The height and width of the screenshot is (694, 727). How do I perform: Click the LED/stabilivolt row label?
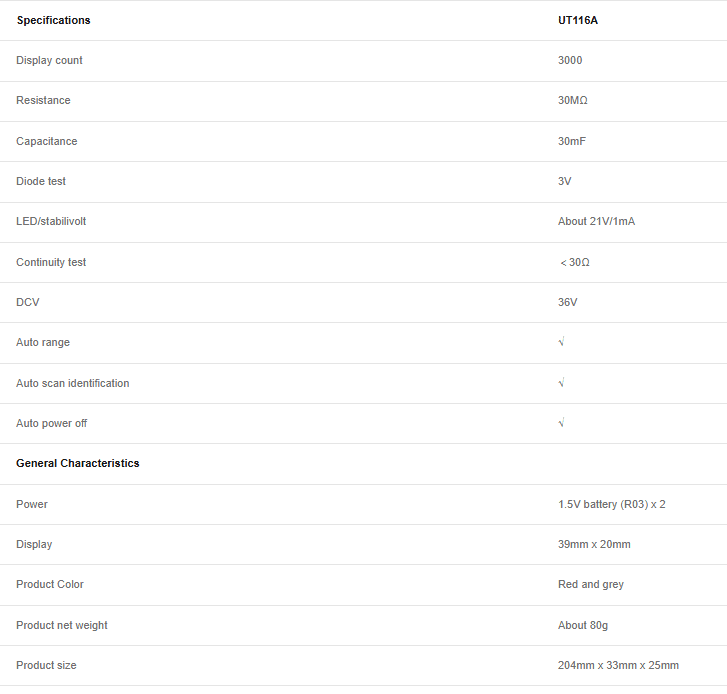[x=51, y=222]
